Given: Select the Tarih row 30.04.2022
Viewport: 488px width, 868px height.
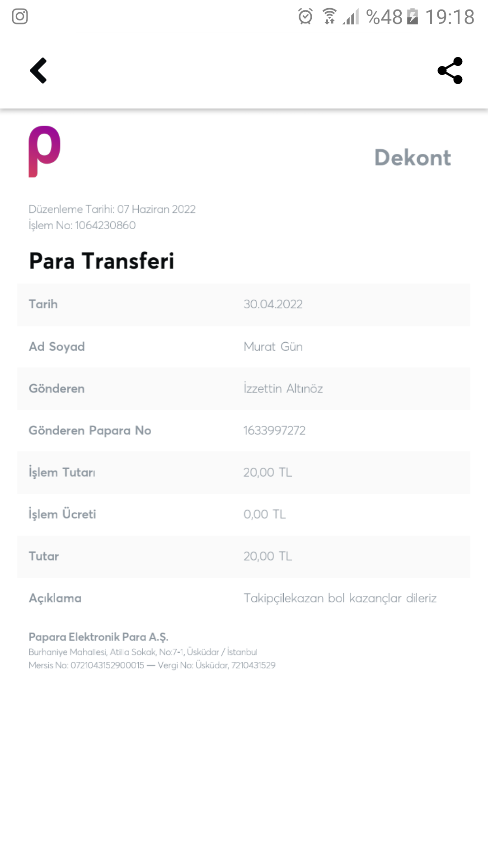Looking at the screenshot, I should point(244,304).
